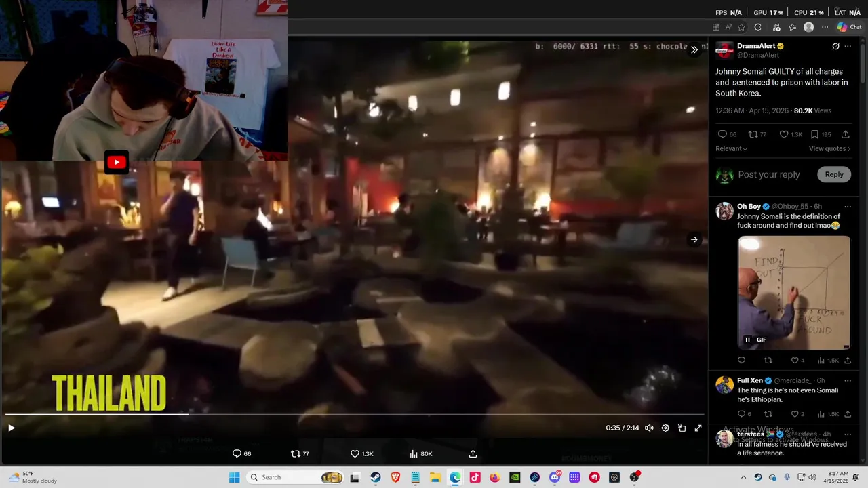The image size is (868, 488).
Task: Like Full Xen's reply showing 2
Action: click(797, 413)
